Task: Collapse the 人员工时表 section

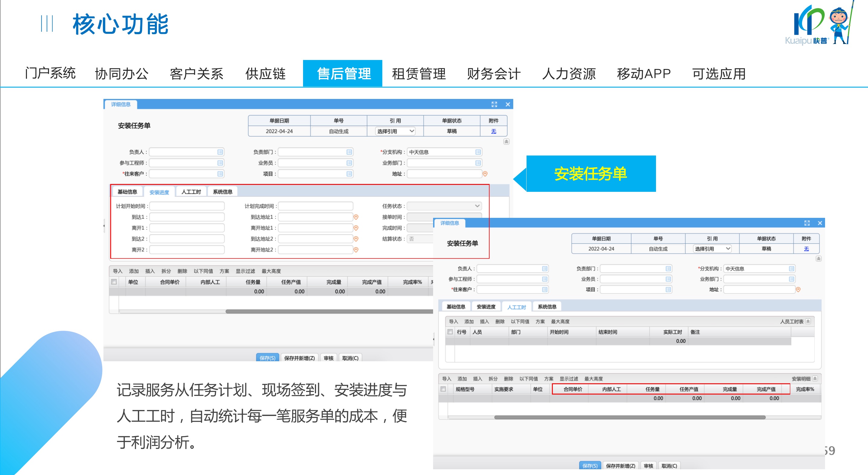Action: click(x=808, y=321)
